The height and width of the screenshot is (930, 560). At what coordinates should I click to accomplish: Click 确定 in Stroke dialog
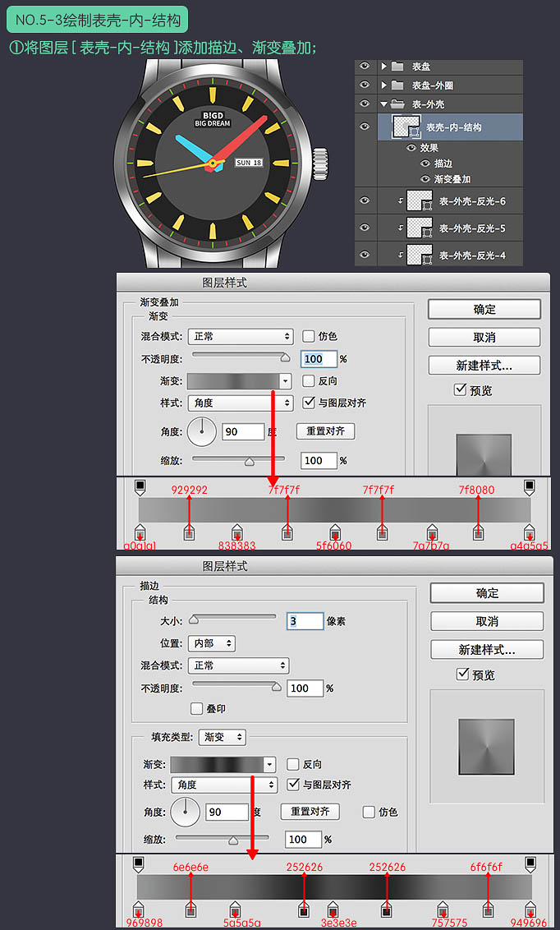click(x=487, y=593)
